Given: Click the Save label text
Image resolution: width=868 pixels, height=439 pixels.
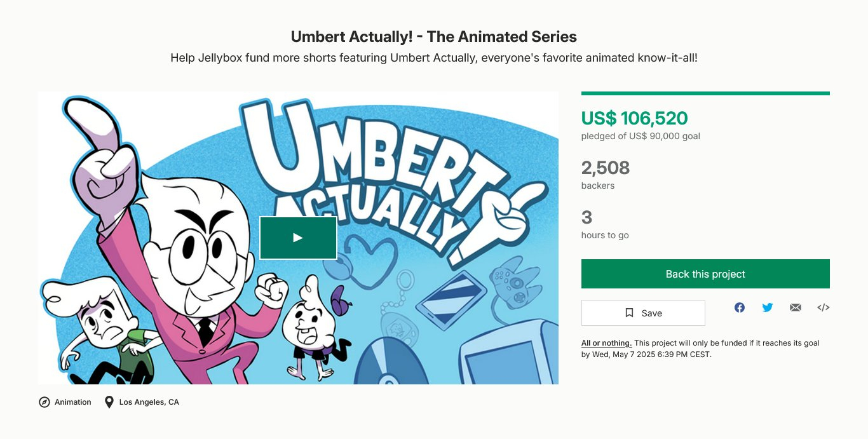Looking at the screenshot, I should click(652, 313).
